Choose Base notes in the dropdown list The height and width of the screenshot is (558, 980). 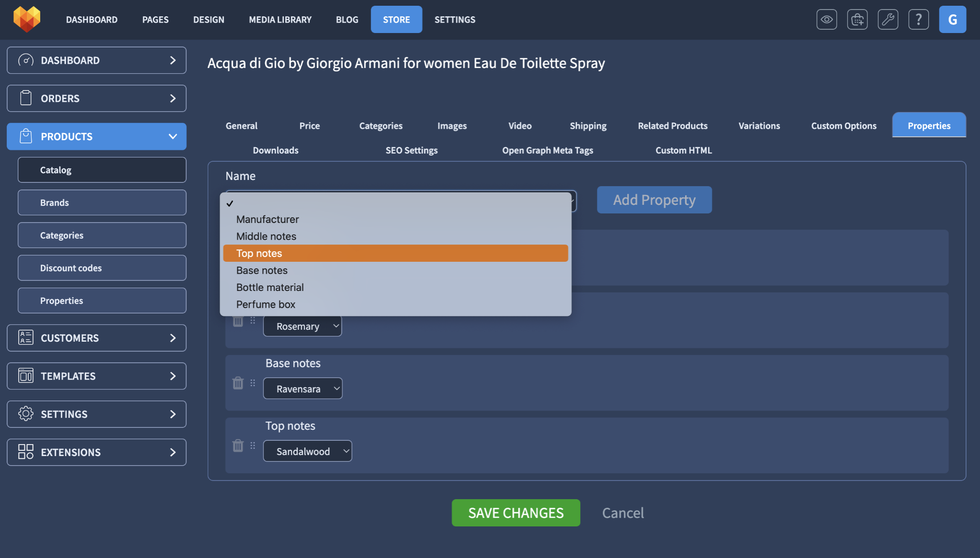pyautogui.click(x=395, y=270)
